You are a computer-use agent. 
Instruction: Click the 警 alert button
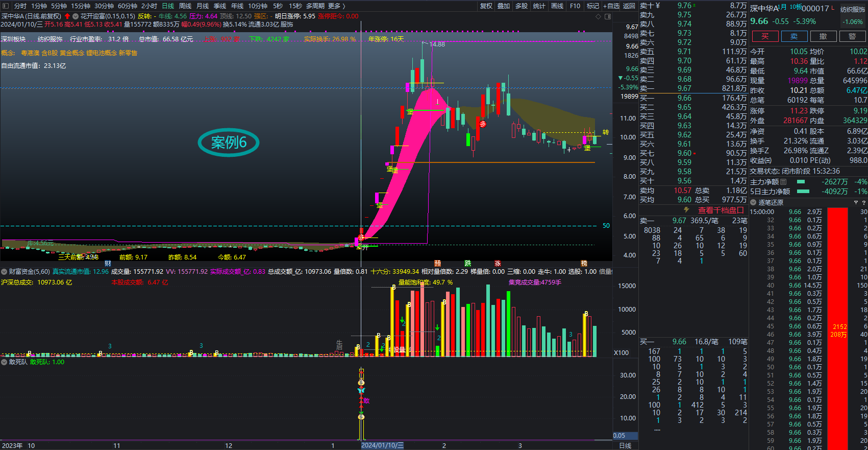(x=852, y=36)
